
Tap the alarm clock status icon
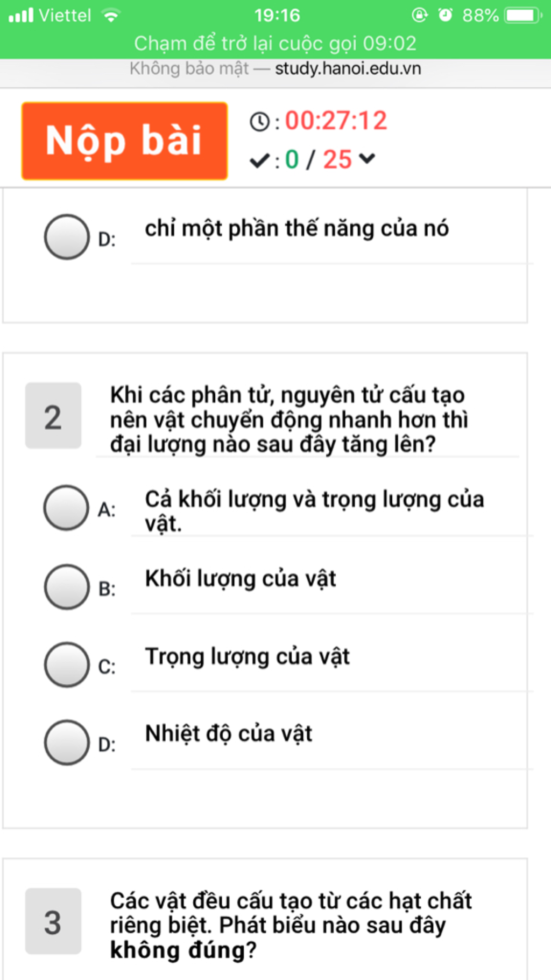click(x=445, y=15)
